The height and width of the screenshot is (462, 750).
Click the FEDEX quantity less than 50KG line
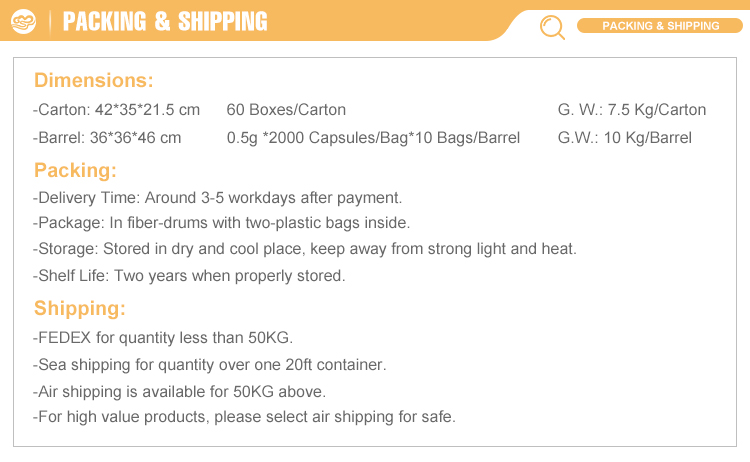click(163, 338)
